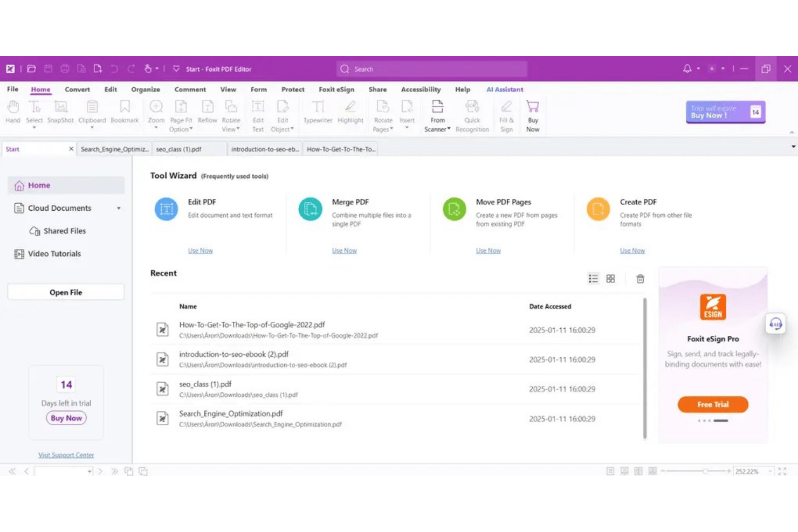Click Buy Now in the trial days box

[x=66, y=418]
